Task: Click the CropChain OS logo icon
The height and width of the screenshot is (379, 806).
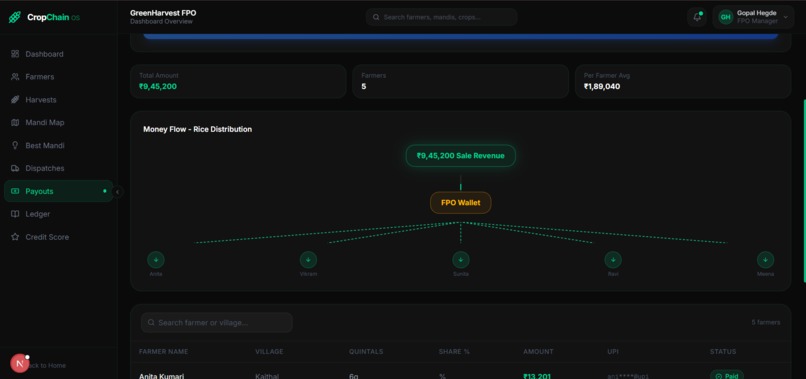Action: (x=15, y=17)
